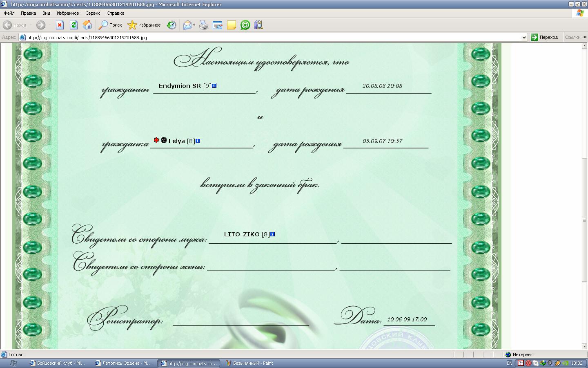Click the page icon in the address bar

point(23,37)
